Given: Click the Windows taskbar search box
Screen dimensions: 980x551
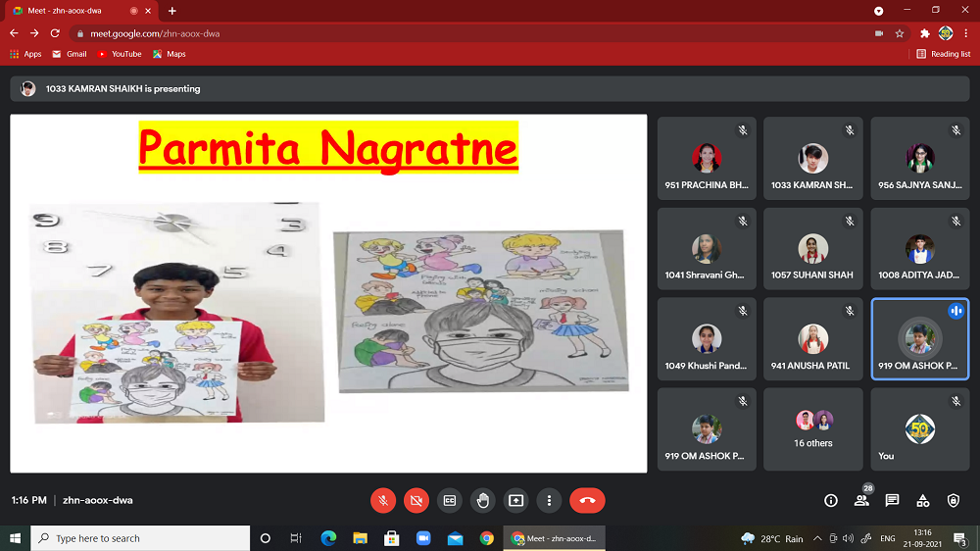Looking at the screenshot, I should 142,538.
